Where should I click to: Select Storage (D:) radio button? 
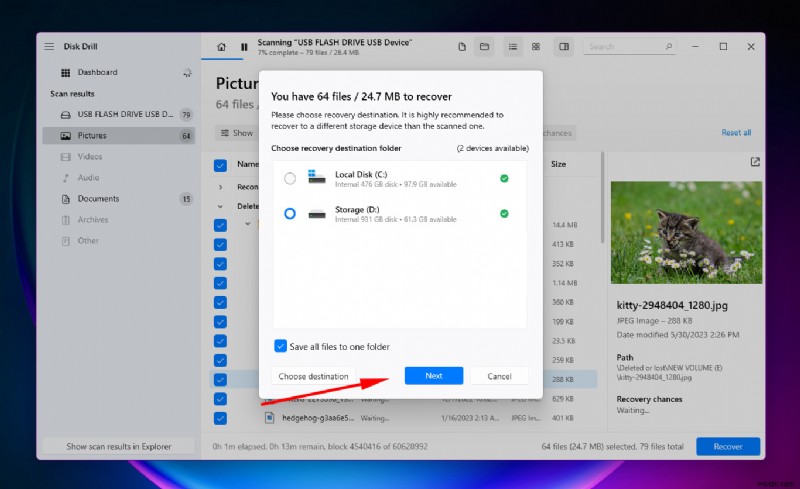tap(290, 213)
